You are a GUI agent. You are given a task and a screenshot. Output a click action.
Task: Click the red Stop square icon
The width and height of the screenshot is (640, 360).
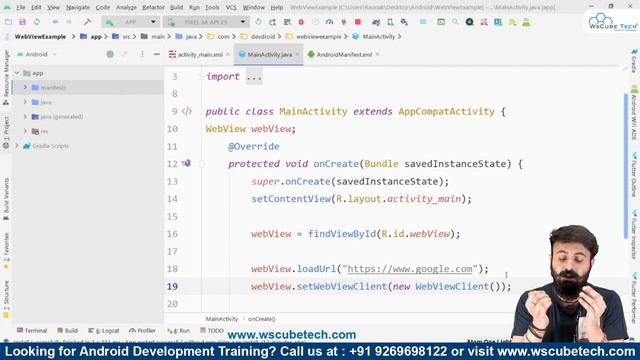tap(358, 22)
